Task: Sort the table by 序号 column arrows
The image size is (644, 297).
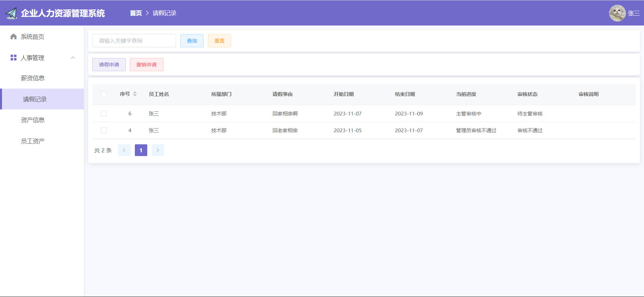Action: [x=135, y=94]
